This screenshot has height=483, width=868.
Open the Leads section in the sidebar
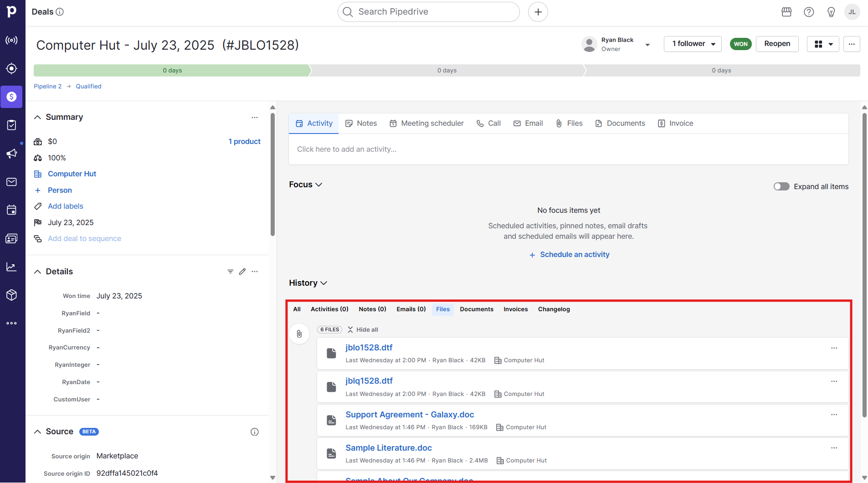pyautogui.click(x=11, y=68)
